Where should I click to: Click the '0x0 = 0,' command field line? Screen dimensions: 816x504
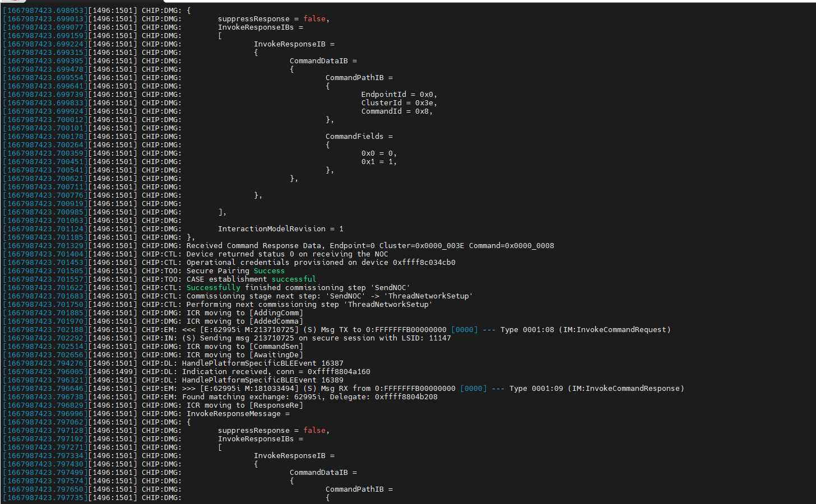379,153
